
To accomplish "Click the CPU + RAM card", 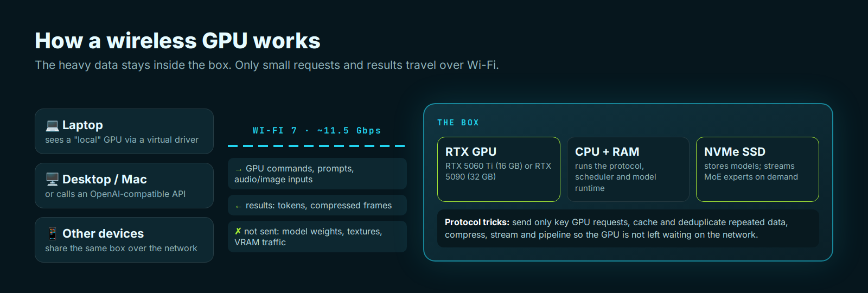I will coord(628,169).
